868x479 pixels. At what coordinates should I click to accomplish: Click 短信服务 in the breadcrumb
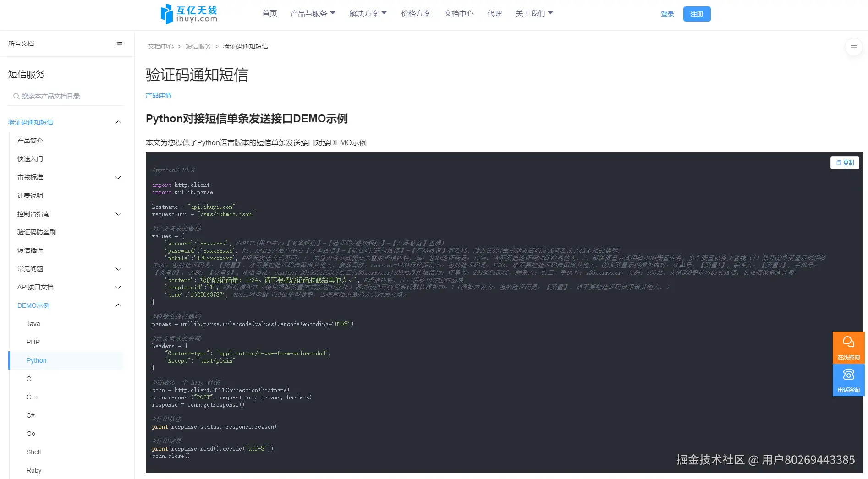[198, 46]
